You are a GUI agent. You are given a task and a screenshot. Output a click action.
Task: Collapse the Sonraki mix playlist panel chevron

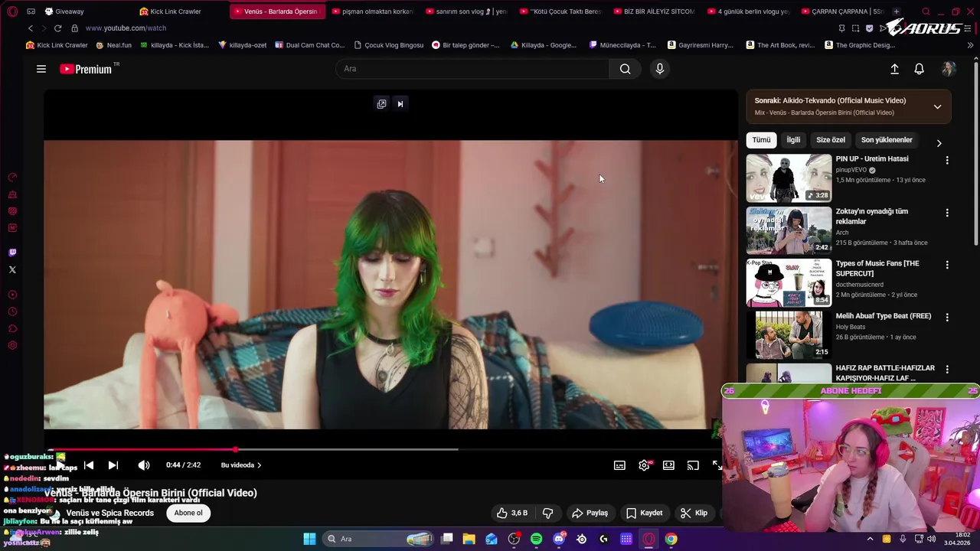point(937,106)
